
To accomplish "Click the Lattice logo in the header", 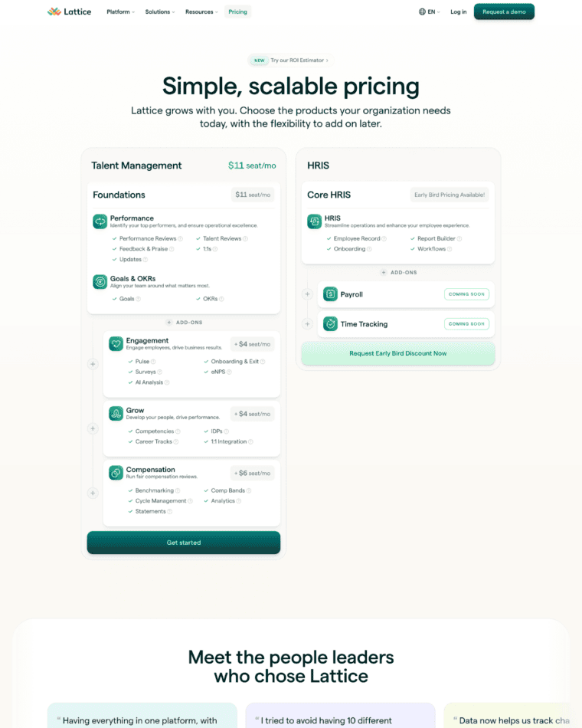I will (x=69, y=11).
